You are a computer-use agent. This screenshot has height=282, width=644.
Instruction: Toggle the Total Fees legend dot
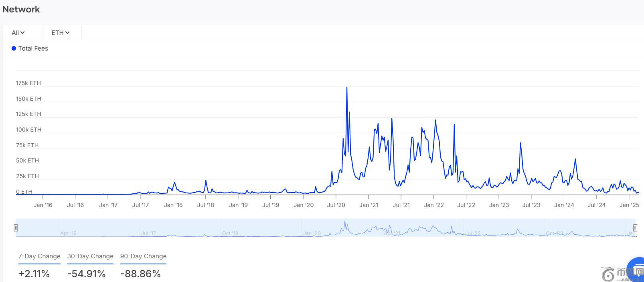coord(14,49)
